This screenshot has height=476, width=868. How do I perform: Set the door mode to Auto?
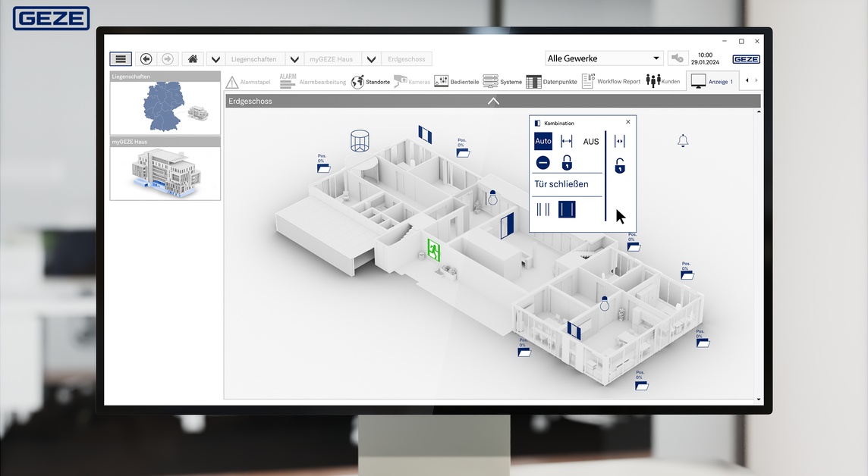543,141
